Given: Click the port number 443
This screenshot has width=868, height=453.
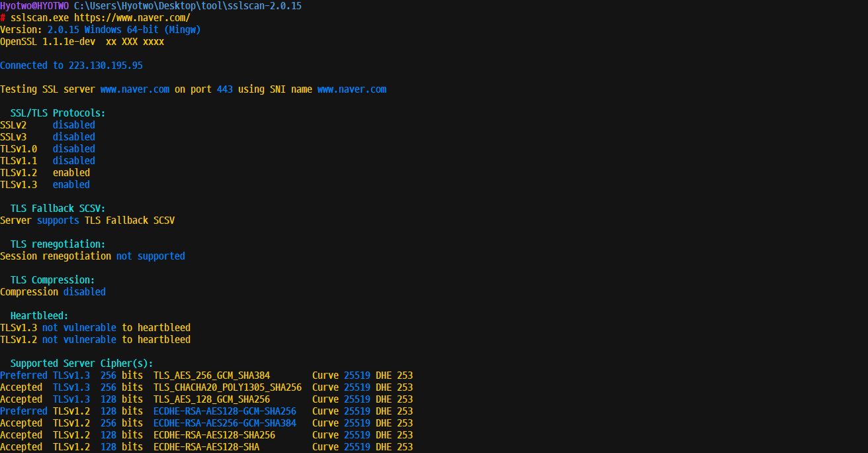Looking at the screenshot, I should pos(225,89).
